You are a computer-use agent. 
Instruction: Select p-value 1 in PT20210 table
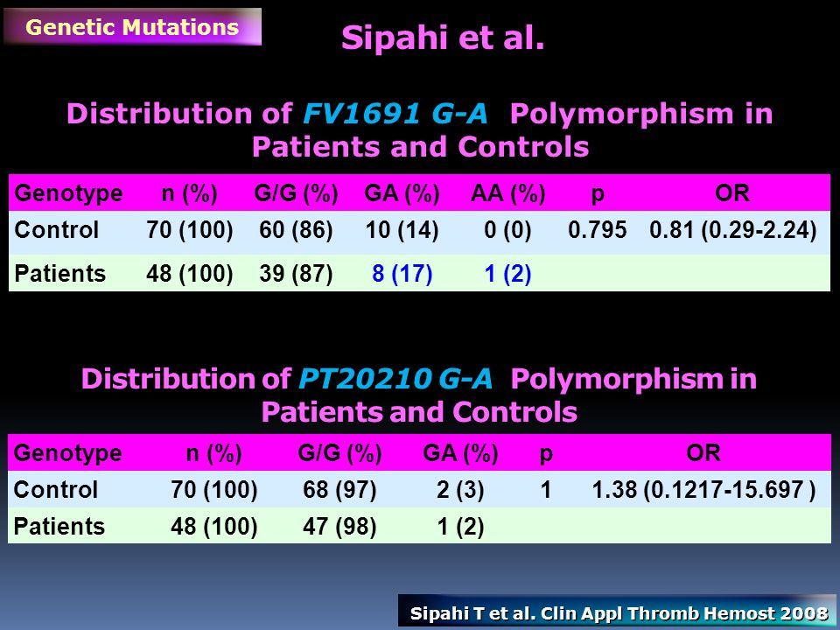[x=546, y=490]
